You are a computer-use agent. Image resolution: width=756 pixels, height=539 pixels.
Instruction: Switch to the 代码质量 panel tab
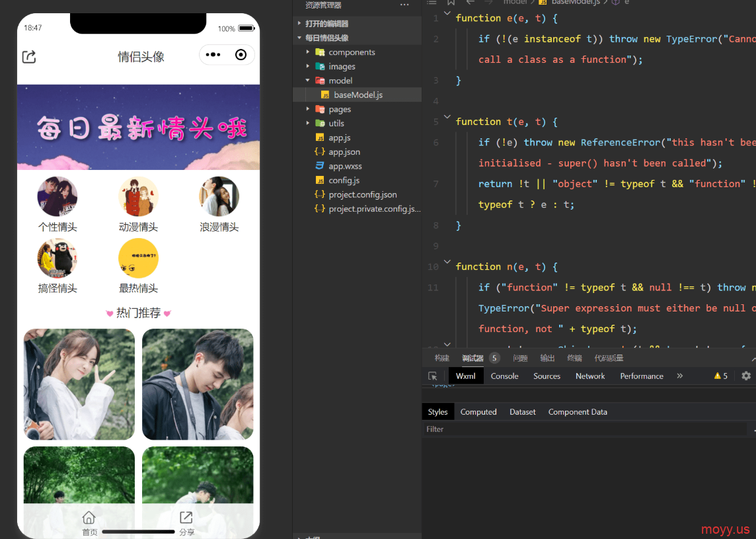pos(609,358)
